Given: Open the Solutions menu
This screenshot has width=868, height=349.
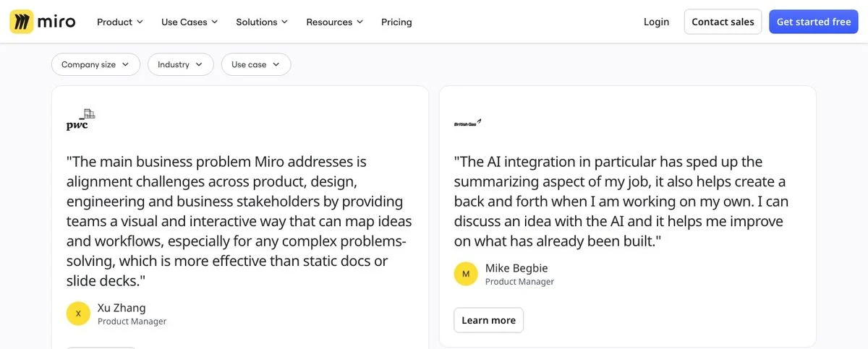Looking at the screenshot, I should pos(262,22).
